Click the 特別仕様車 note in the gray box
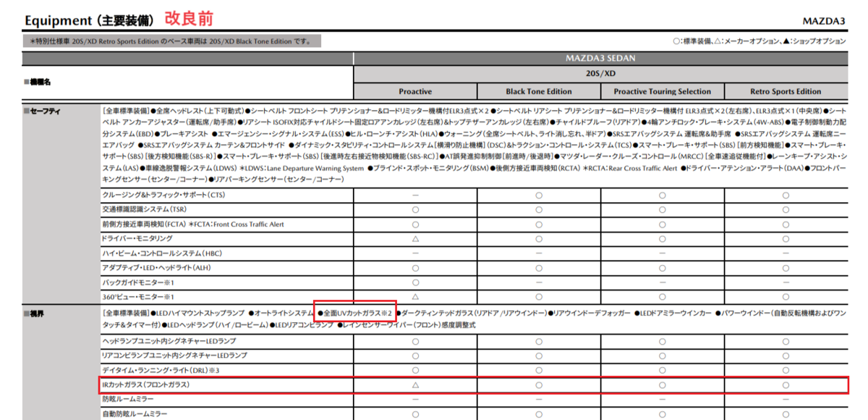 pyautogui.click(x=171, y=41)
